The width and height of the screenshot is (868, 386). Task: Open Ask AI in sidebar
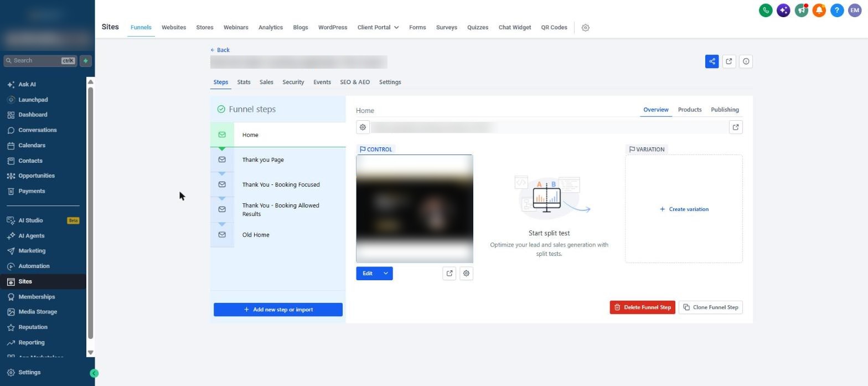27,85
